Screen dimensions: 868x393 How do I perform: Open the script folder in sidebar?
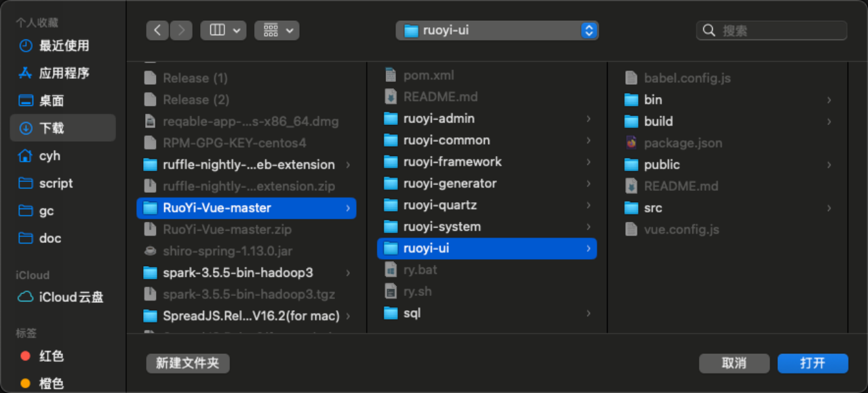click(x=62, y=183)
